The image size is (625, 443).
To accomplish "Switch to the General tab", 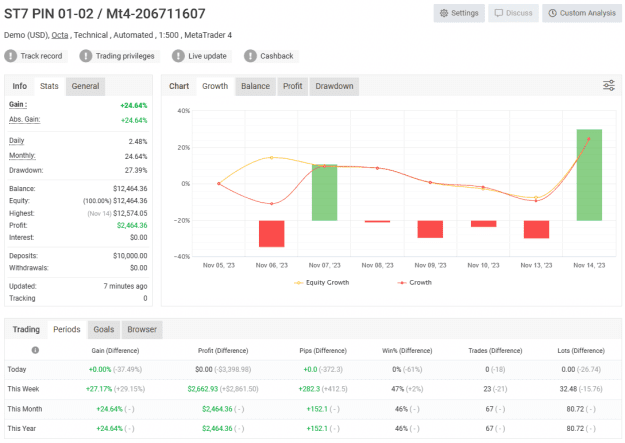I will point(85,86).
